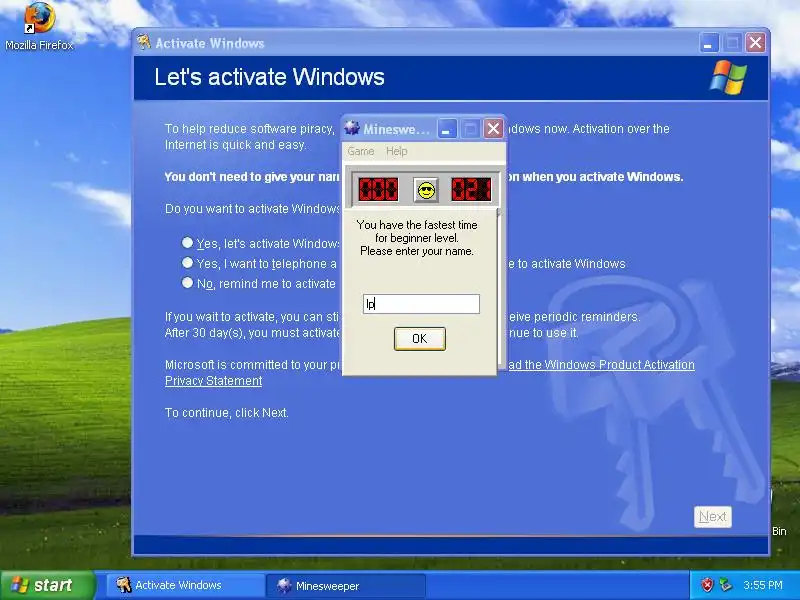Select 'Yes, I want to telephone' radio option
Image resolution: width=800 pixels, height=600 pixels.
[x=187, y=263]
